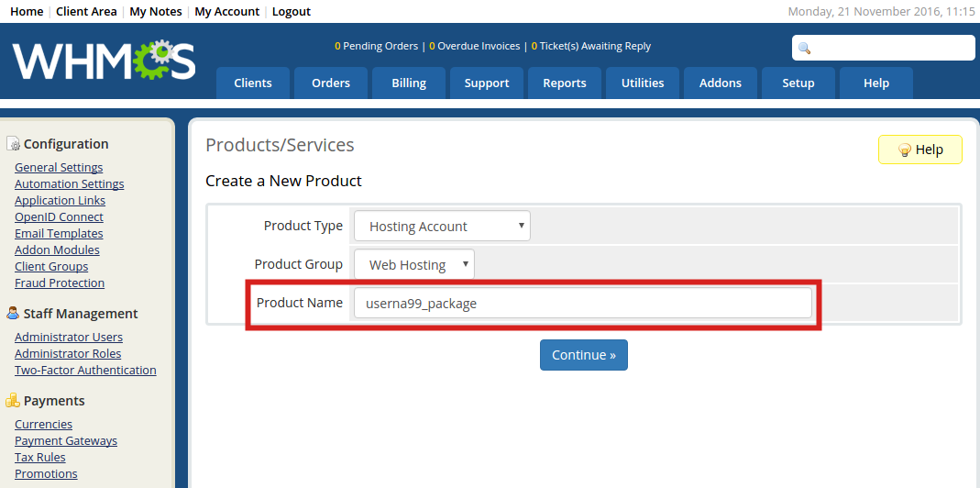Click the WHMCS logo
This screenshot has height=488, width=980.
pos(104,61)
